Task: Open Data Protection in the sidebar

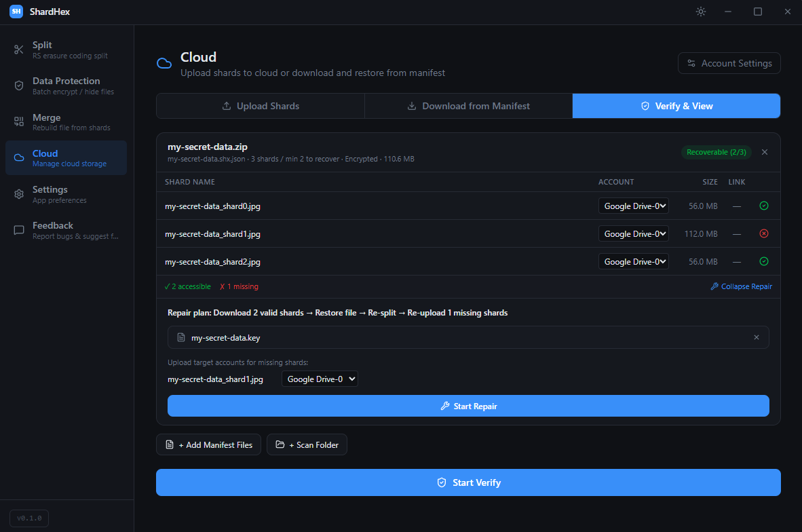Action: (x=66, y=85)
